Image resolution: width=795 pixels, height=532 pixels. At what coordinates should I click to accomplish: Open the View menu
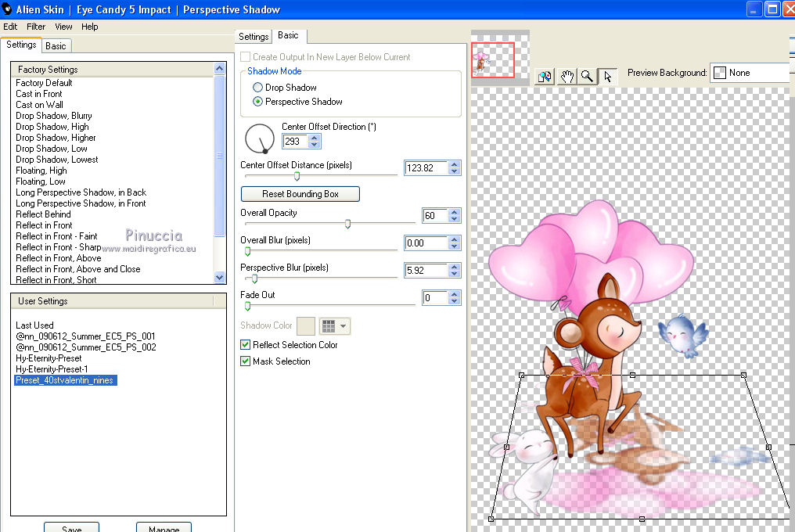(63, 27)
